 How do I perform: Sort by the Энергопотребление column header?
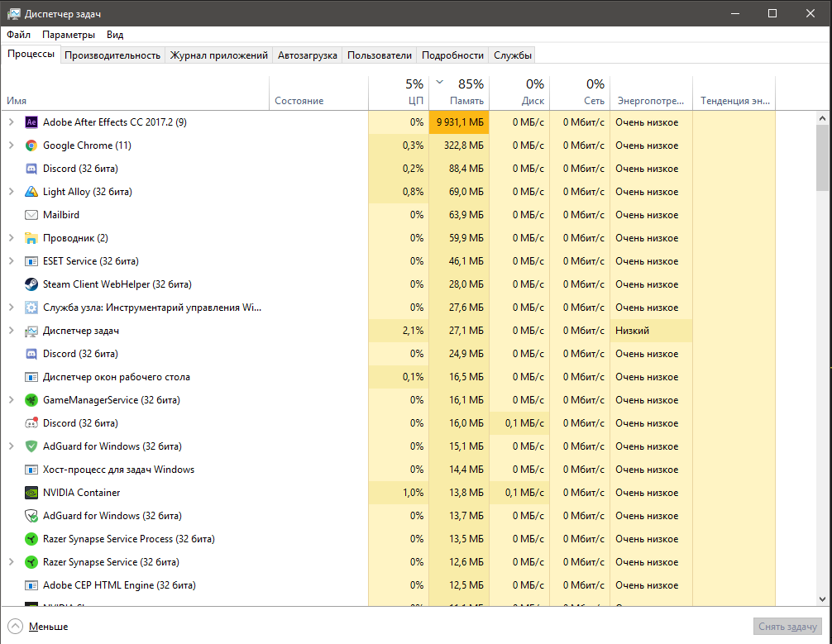point(652,93)
